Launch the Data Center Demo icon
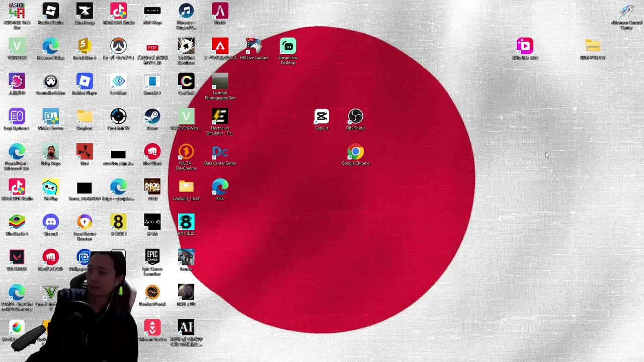The height and width of the screenshot is (362, 644). tap(220, 152)
